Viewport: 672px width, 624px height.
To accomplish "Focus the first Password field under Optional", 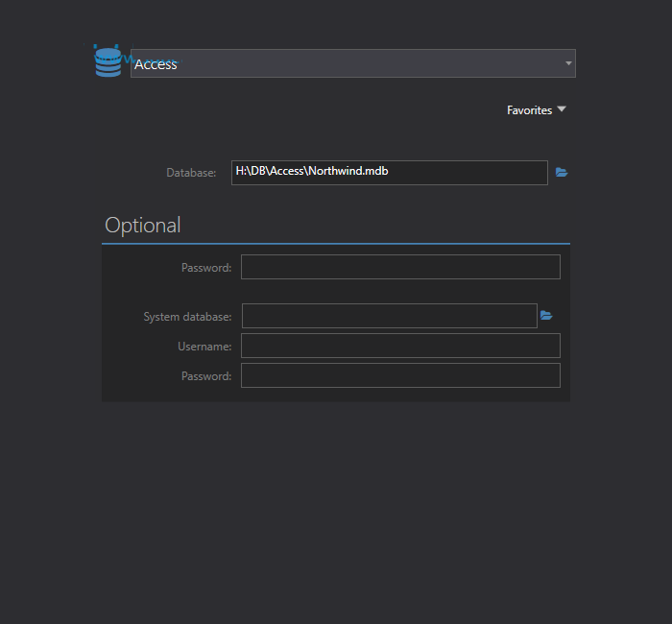I will (x=399, y=267).
